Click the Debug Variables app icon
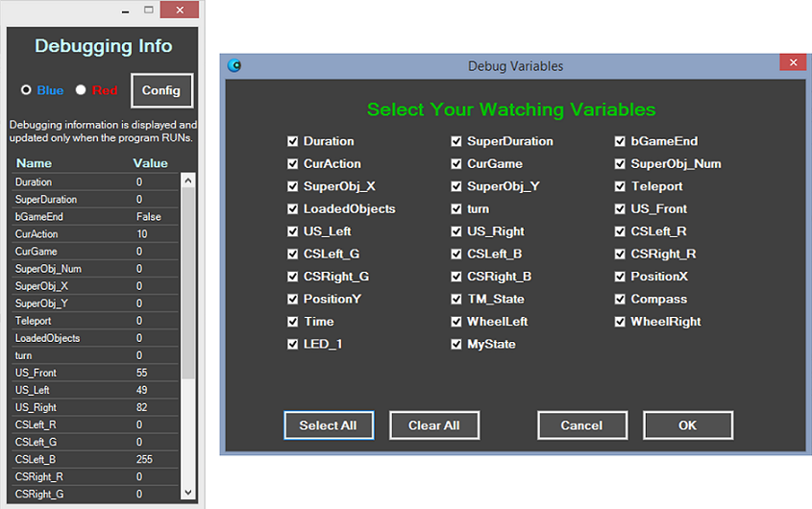The height and width of the screenshot is (509, 812). point(234,65)
